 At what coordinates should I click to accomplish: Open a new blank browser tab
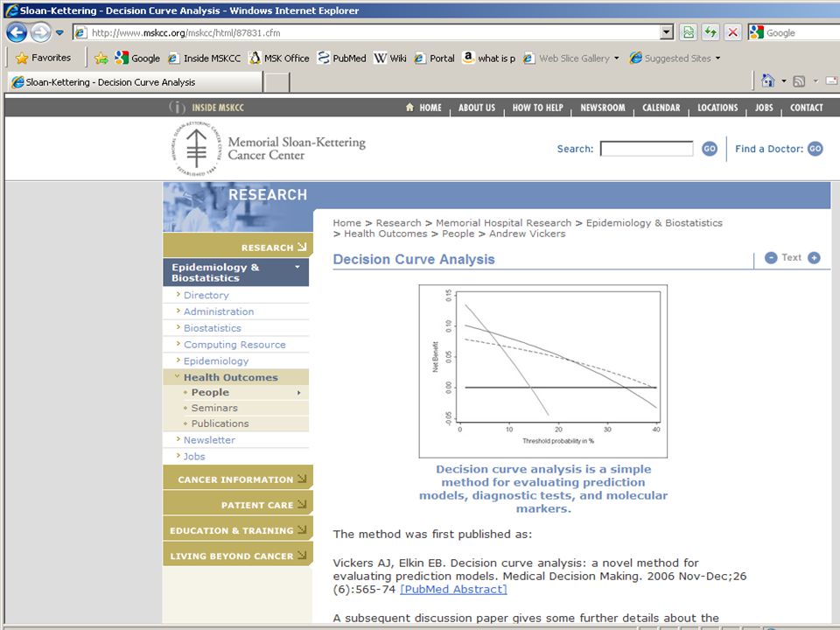point(277,82)
